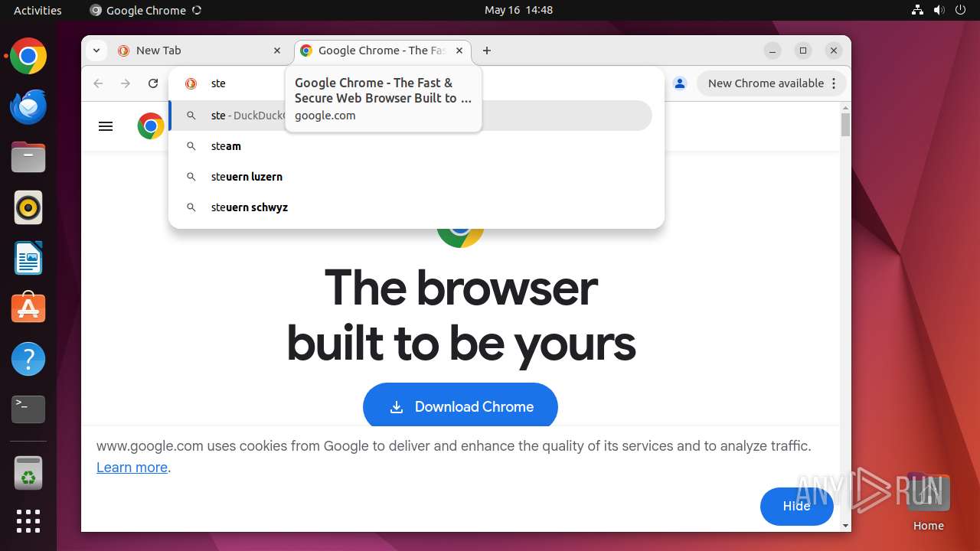The image size is (980, 551).
Task: Open the clock and calendar menu
Action: pyautogui.click(x=518, y=10)
